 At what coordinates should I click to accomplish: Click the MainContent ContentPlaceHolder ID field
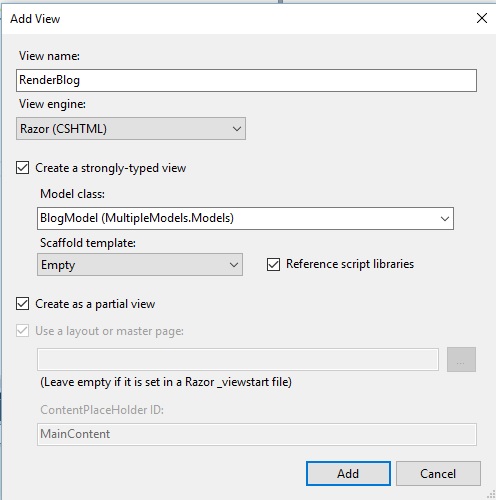click(x=257, y=434)
